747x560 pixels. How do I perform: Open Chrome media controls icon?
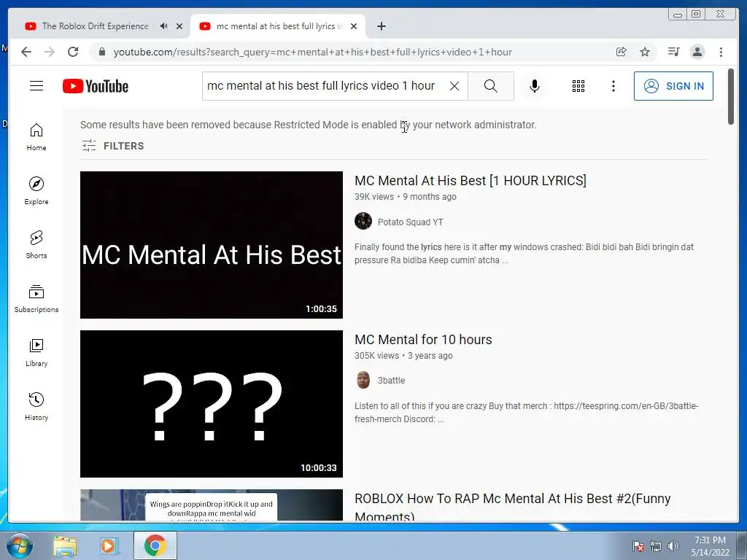[x=673, y=52]
